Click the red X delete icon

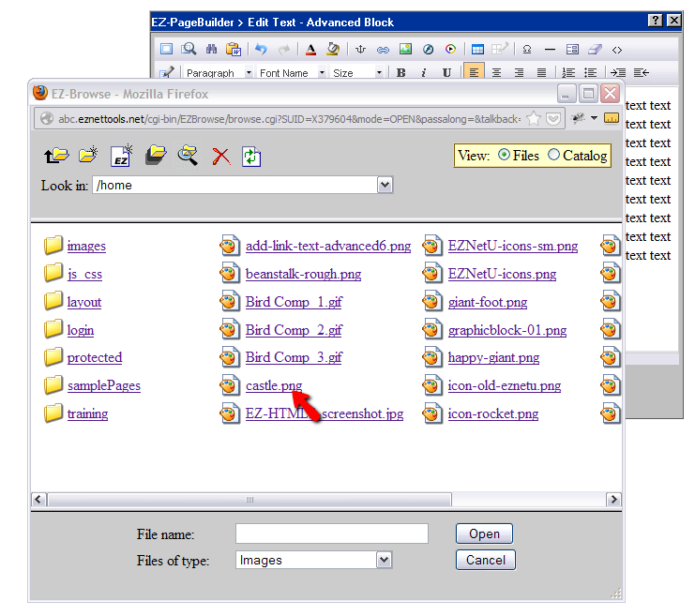[220, 157]
